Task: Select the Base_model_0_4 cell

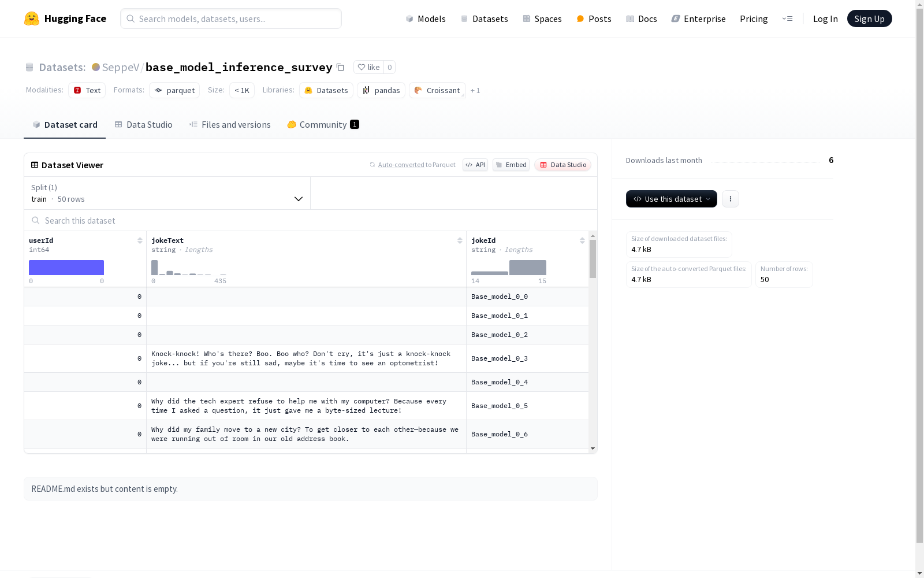Action: tap(527, 382)
